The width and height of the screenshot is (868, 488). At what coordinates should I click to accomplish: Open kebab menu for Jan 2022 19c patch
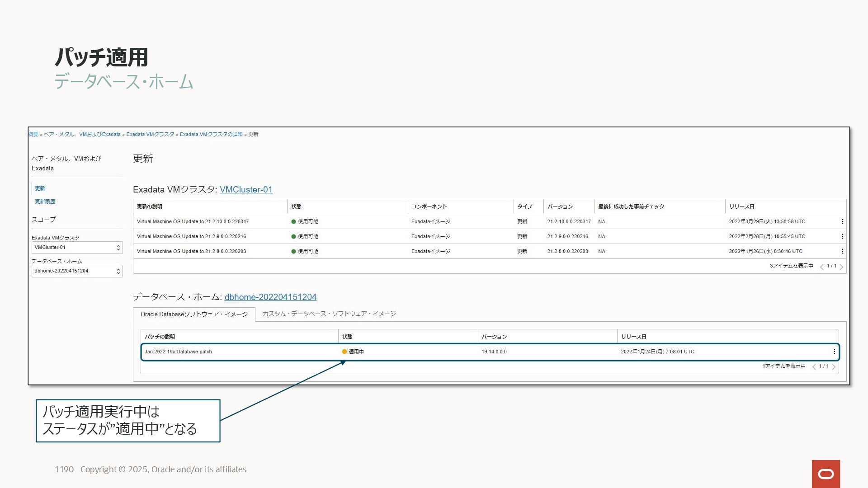click(834, 352)
